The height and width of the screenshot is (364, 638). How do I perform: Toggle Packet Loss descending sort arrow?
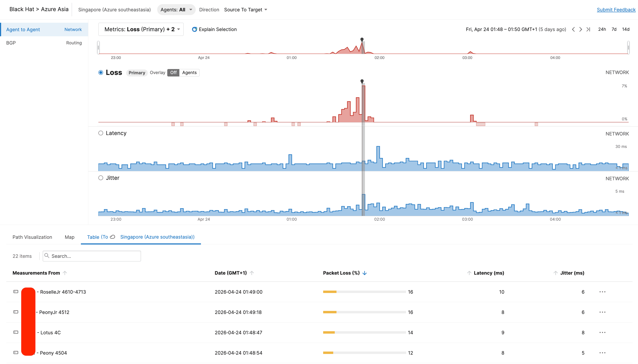364,273
